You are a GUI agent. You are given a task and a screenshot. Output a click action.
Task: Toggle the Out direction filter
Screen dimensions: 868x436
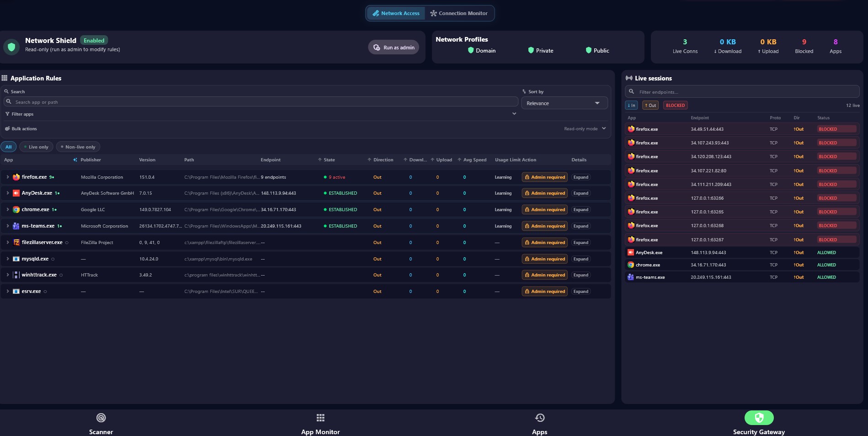tap(650, 105)
